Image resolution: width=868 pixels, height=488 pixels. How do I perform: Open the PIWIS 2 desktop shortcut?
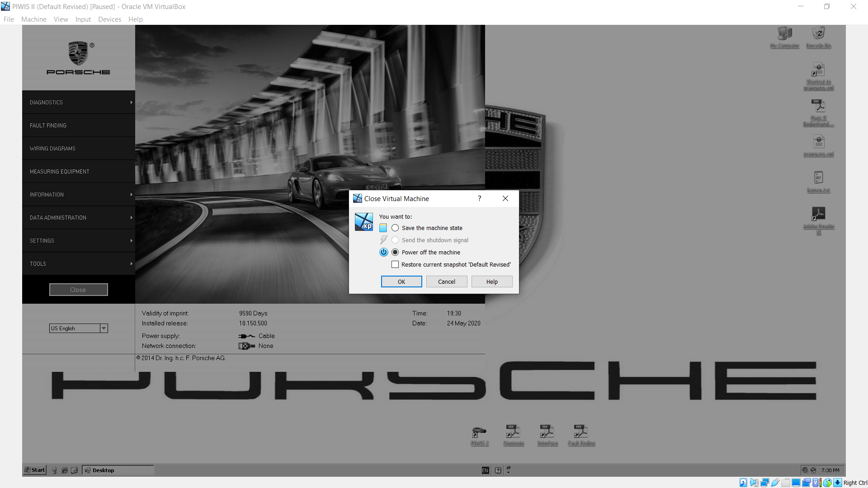[479, 433]
